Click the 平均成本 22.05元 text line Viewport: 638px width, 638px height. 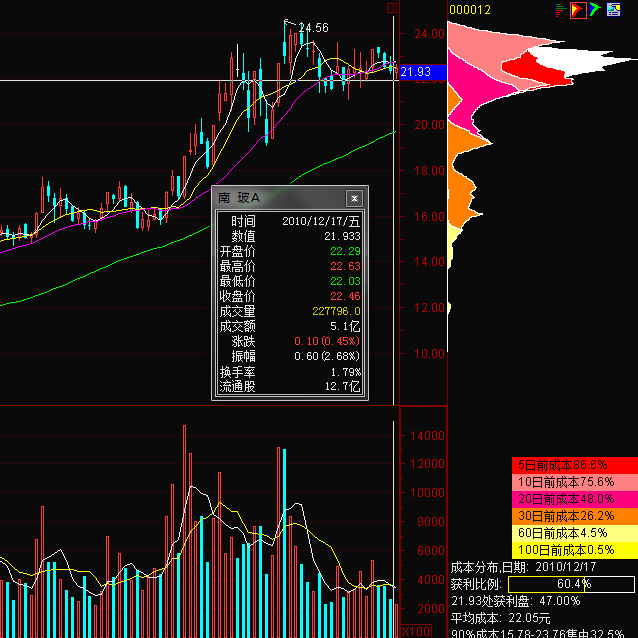pyautogui.click(x=501, y=618)
